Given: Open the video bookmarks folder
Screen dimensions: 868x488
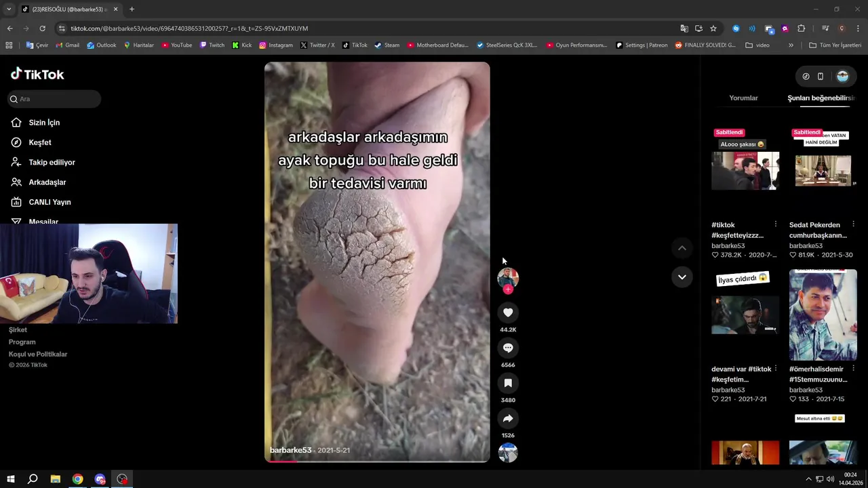Looking at the screenshot, I should [757, 45].
